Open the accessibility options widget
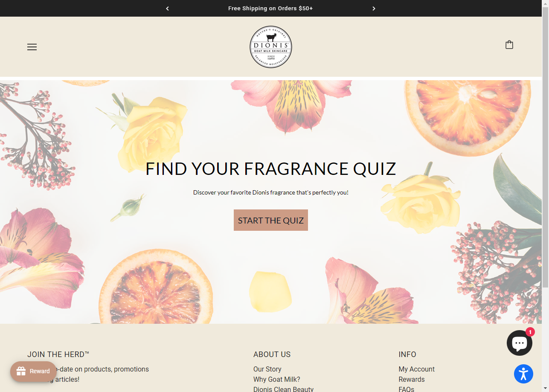The image size is (549, 392). 523,374
